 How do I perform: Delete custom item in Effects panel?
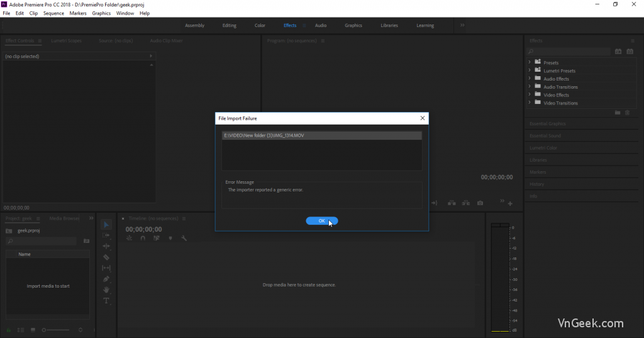pos(627,113)
